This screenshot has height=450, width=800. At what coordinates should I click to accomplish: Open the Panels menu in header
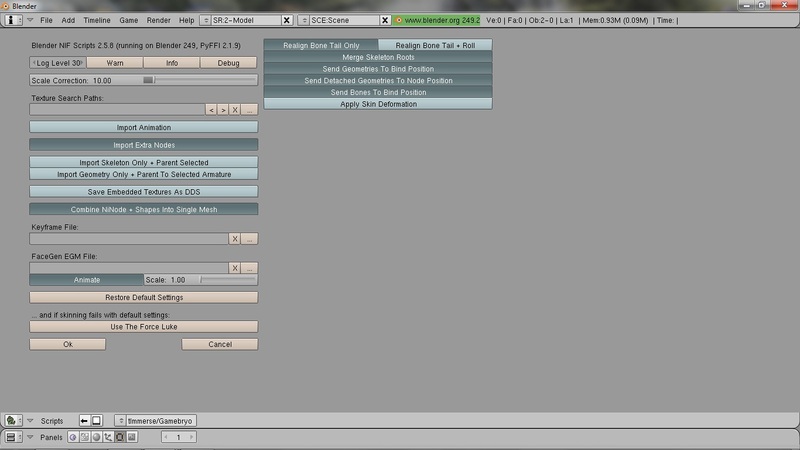coord(51,437)
